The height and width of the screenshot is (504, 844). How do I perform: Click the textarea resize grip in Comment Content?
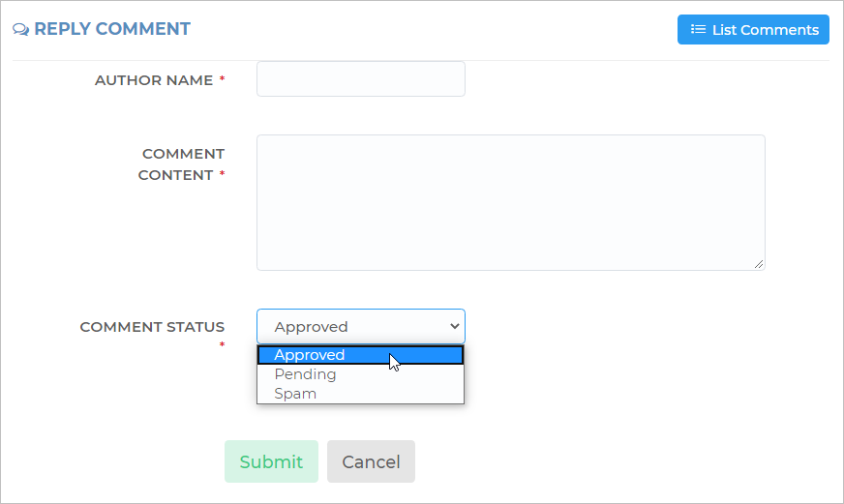[x=759, y=263]
